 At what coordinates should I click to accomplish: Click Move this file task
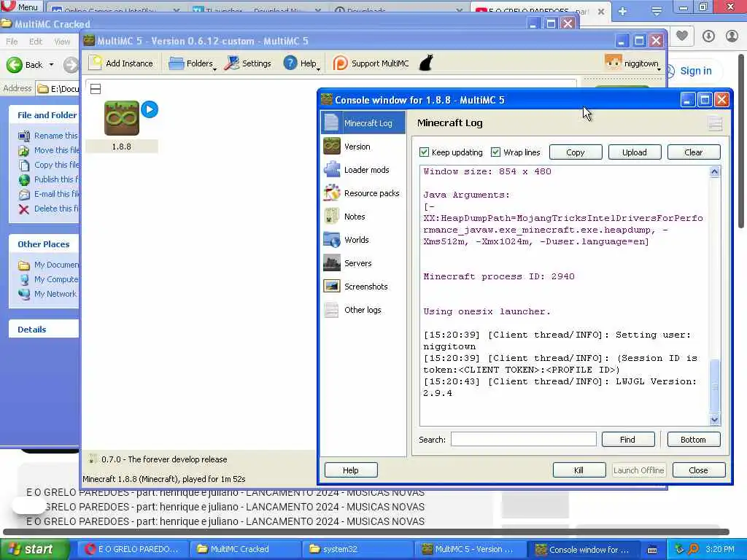point(48,150)
